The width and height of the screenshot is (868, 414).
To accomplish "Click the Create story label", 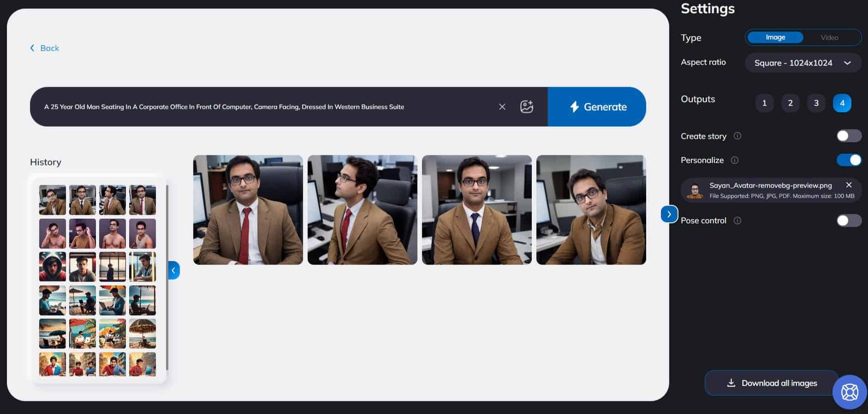I will [x=704, y=136].
